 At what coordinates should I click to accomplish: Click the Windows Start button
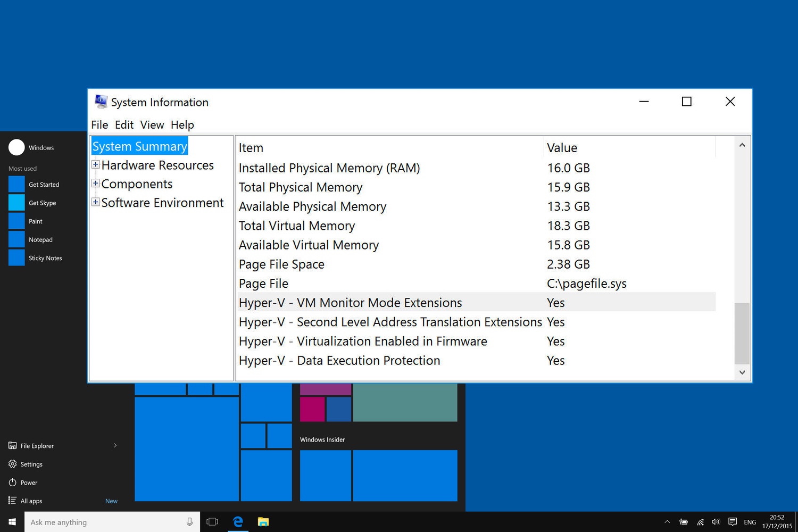(12, 522)
